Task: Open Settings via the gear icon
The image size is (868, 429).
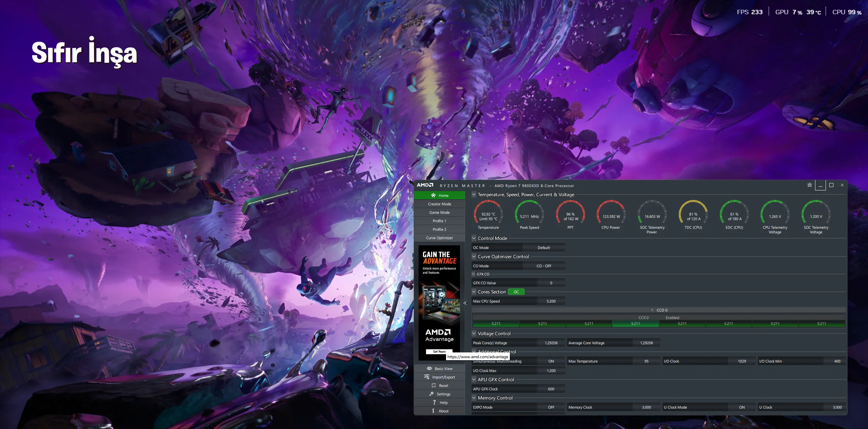Action: click(431, 394)
